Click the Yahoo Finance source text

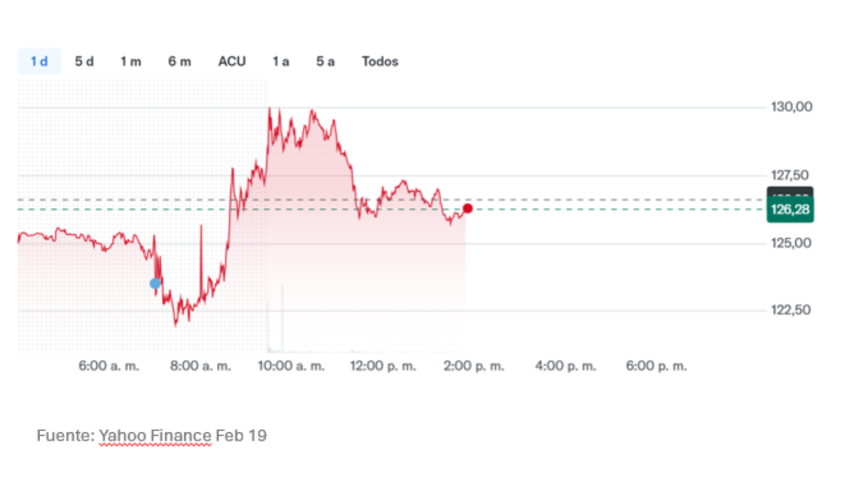click(x=155, y=435)
